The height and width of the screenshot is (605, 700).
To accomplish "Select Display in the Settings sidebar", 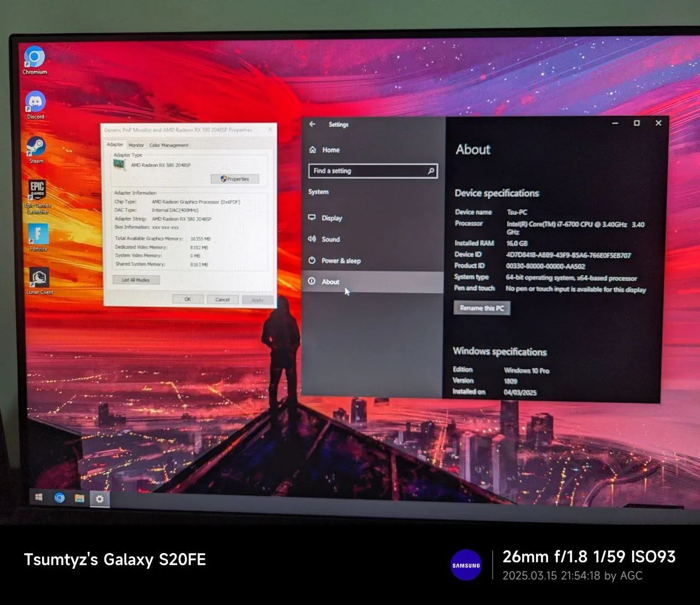I will 331,218.
